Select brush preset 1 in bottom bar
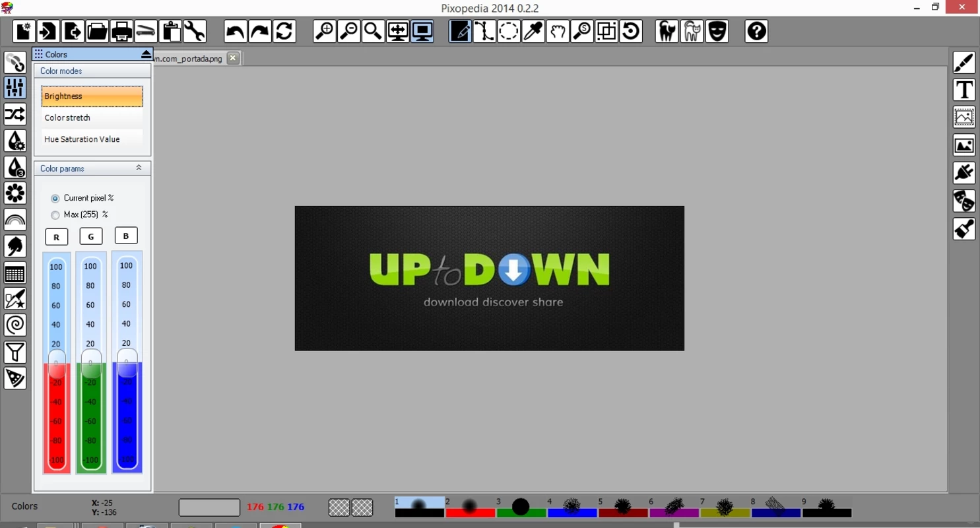Screen dimensions: 980x528 pos(419,507)
